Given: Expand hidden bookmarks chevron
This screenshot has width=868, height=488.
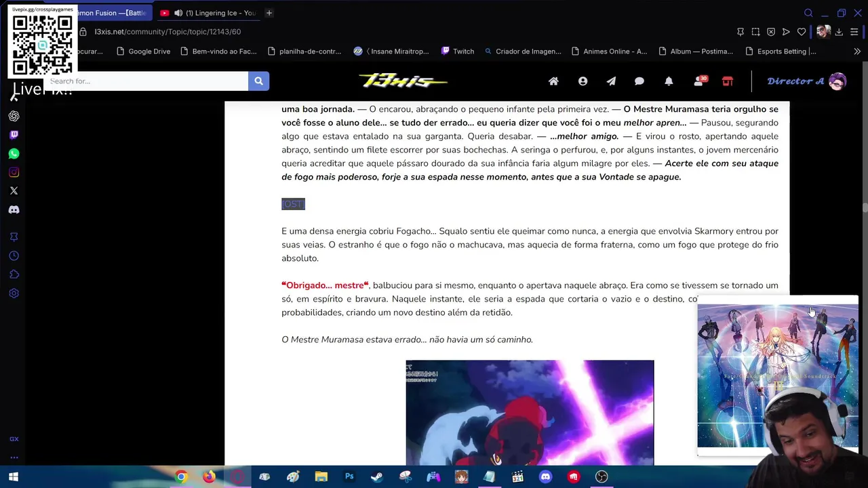Looking at the screenshot, I should pos(857,52).
